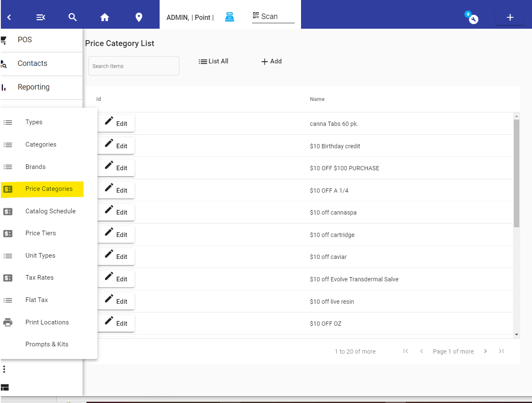Image resolution: width=532 pixels, height=403 pixels.
Task: Edit the canna Tabs 60 pk. row
Action: [x=116, y=123]
